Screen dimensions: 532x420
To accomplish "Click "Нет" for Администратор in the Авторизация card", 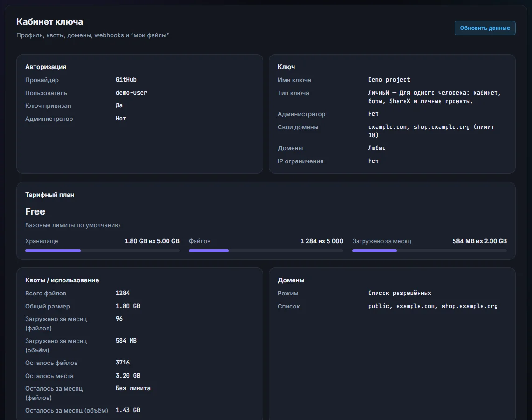I will coord(121,119).
